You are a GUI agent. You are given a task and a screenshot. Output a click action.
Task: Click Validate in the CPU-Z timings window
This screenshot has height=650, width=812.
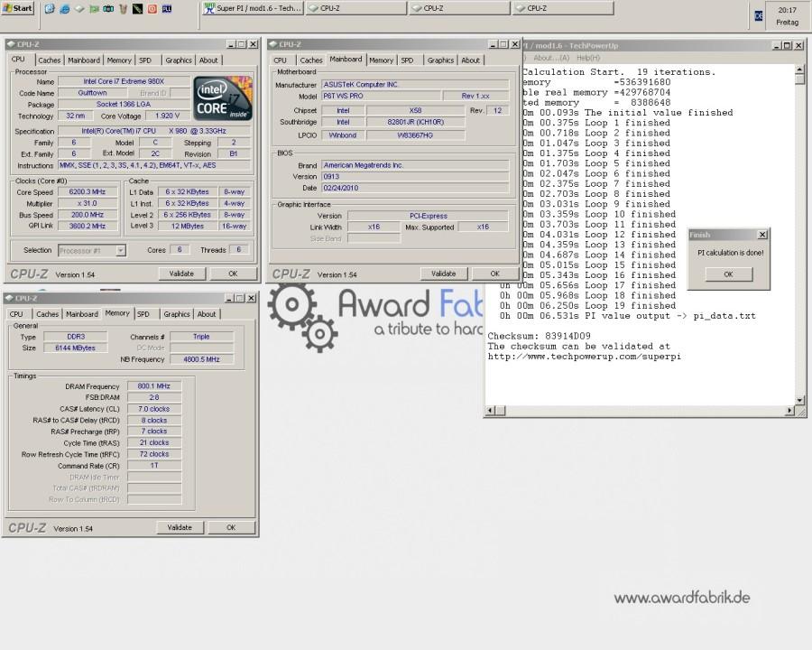coord(180,527)
